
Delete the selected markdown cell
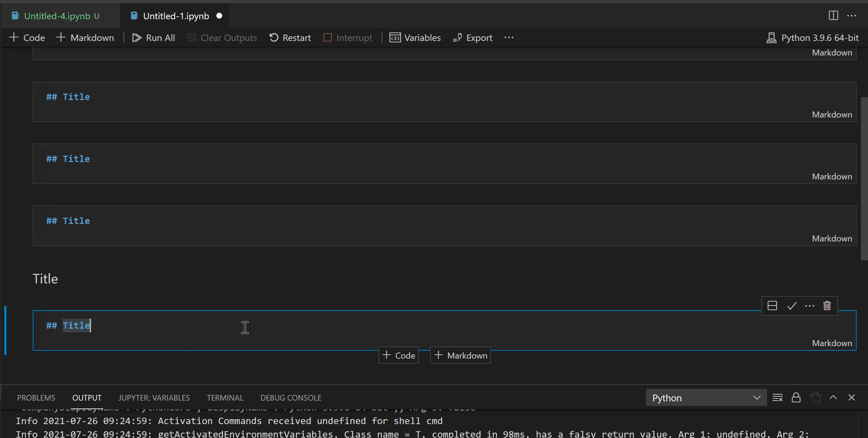827,306
